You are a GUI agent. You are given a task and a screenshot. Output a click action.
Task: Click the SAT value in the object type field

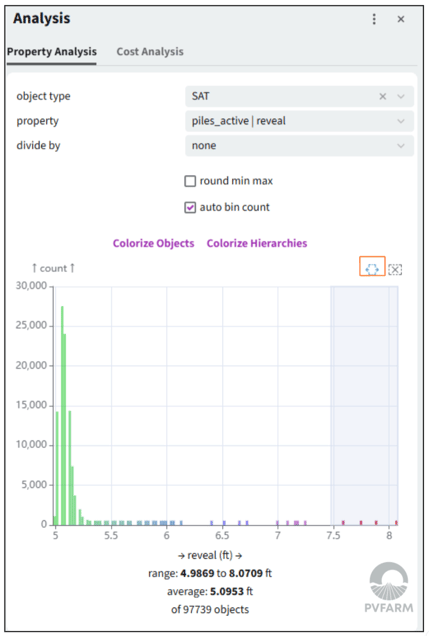(201, 97)
